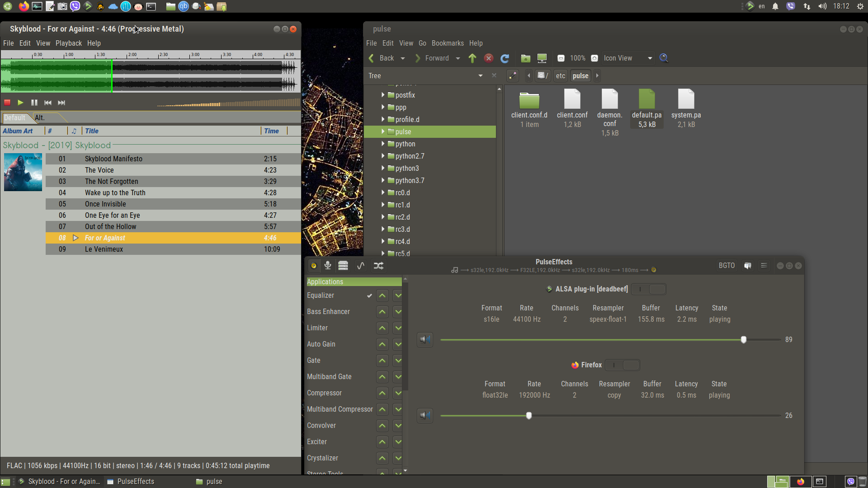Viewport: 868px width, 488px height.
Task: Open Edit menu in DeaDBeeF
Action: (x=25, y=43)
